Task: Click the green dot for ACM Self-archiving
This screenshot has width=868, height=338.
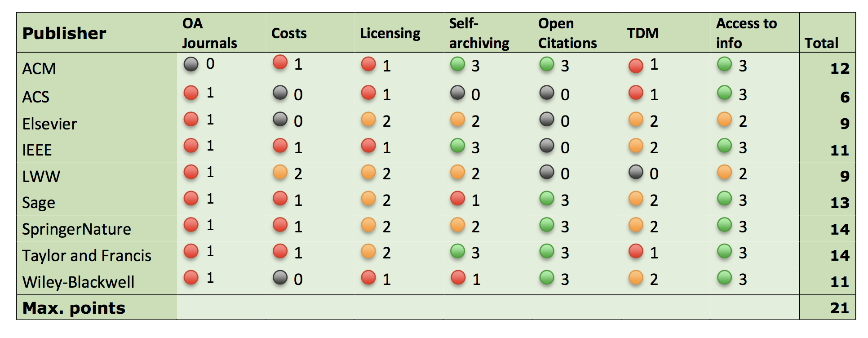Action: pos(457,64)
